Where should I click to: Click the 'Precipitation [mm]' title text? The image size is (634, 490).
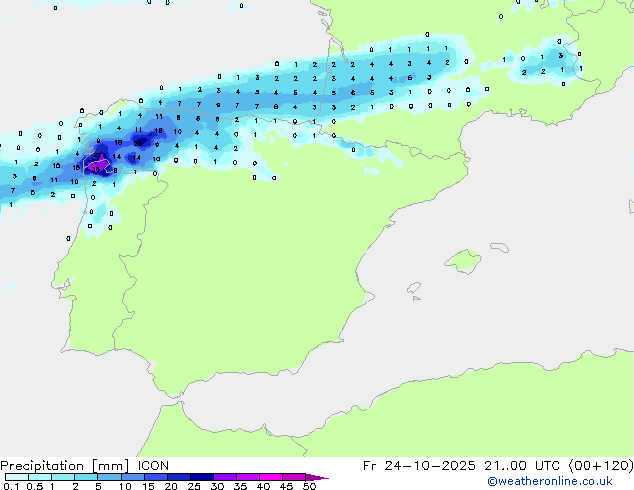pyautogui.click(x=65, y=466)
